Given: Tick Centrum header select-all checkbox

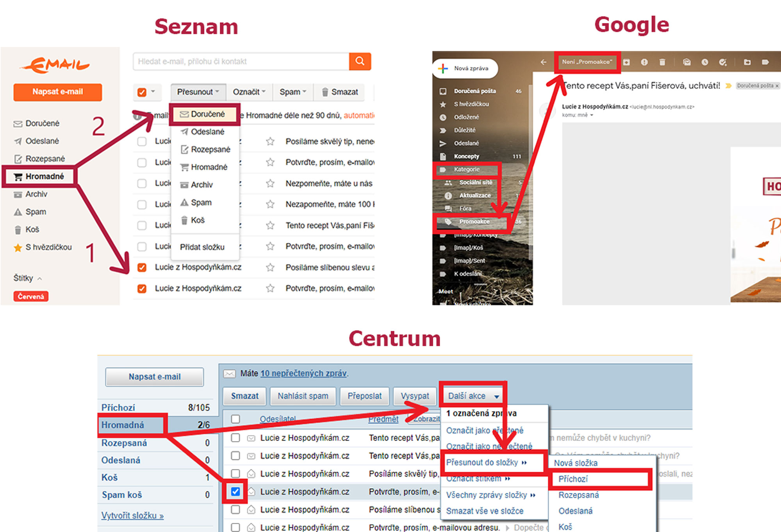Looking at the screenshot, I should [235, 419].
